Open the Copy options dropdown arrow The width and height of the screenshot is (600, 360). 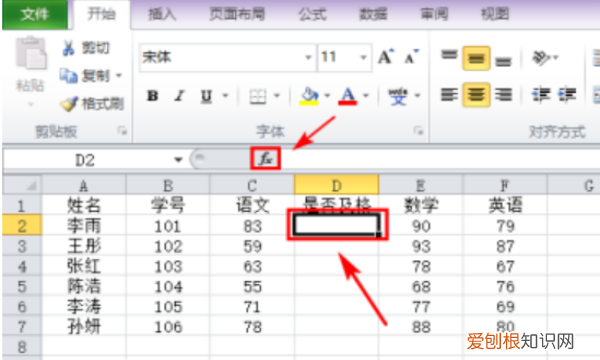[x=119, y=75]
